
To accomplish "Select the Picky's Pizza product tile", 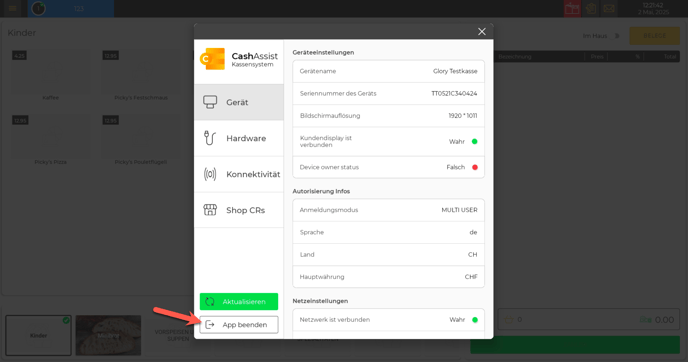I will click(50, 140).
